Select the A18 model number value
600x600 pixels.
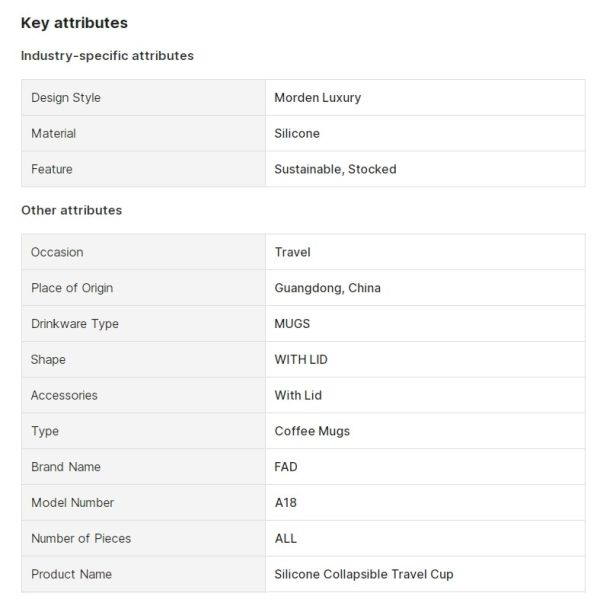pos(285,503)
